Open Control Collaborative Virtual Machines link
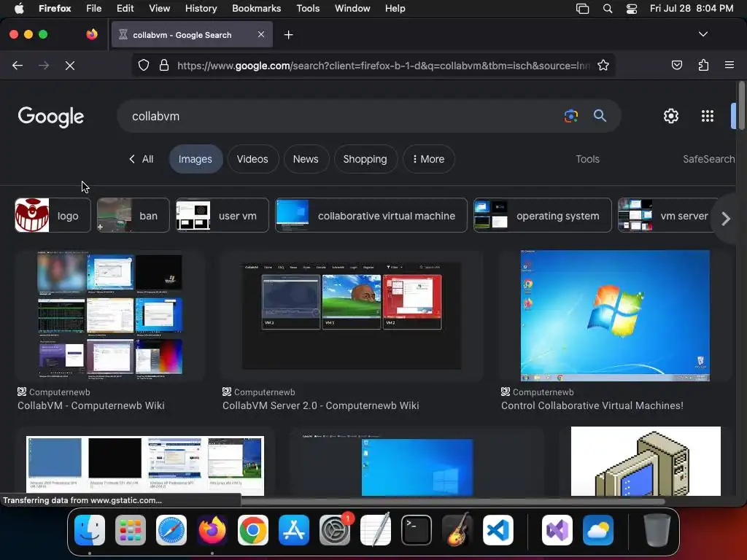Viewport: 747px width, 560px height. point(592,405)
